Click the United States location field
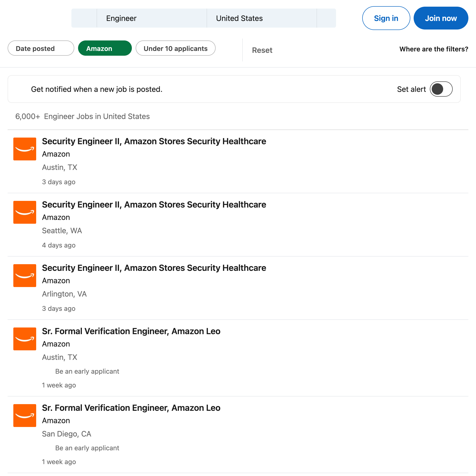 261,18
